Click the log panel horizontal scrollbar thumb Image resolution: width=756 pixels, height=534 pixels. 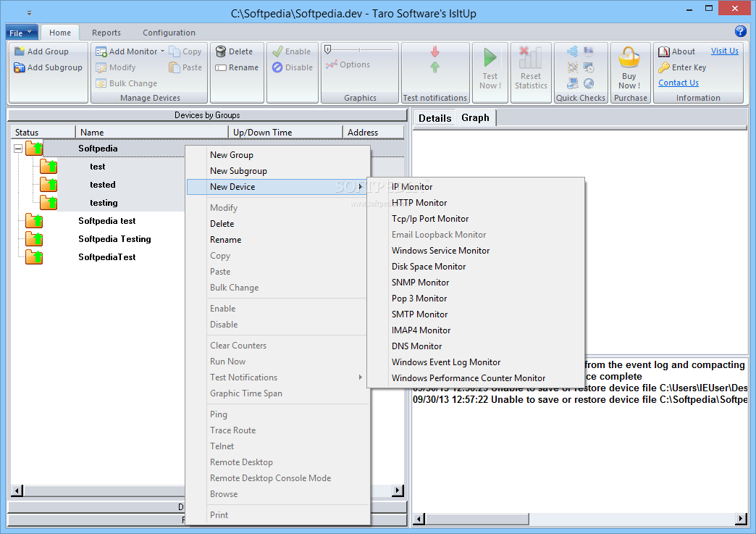click(x=476, y=519)
